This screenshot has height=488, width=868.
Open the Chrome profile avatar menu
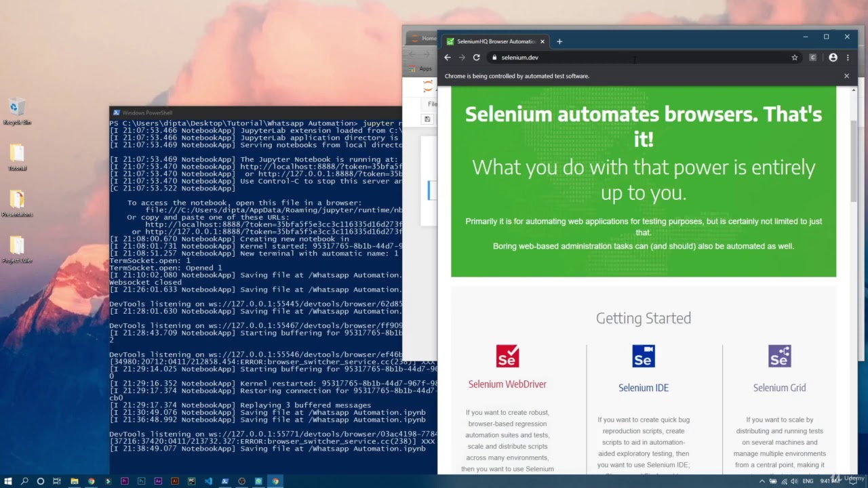tap(833, 58)
